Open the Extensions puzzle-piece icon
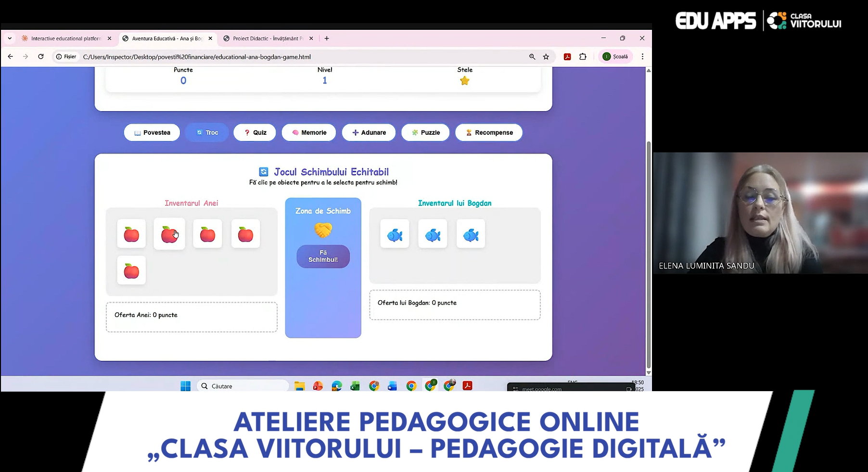The width and height of the screenshot is (868, 472). pyautogui.click(x=583, y=57)
